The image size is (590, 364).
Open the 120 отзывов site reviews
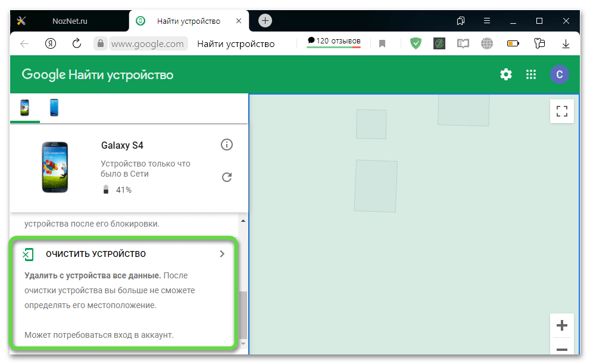[333, 42]
